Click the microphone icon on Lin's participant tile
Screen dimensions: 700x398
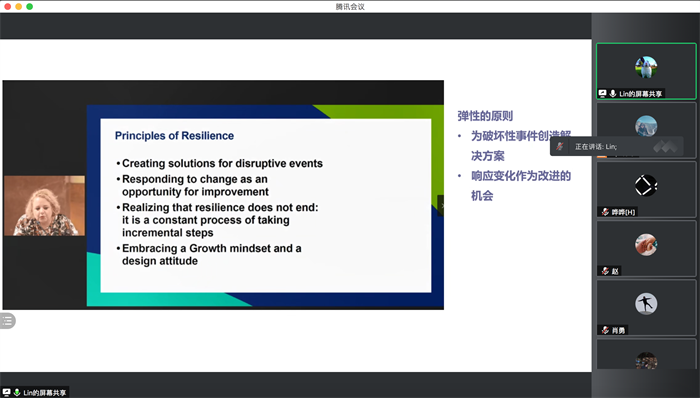(613, 93)
